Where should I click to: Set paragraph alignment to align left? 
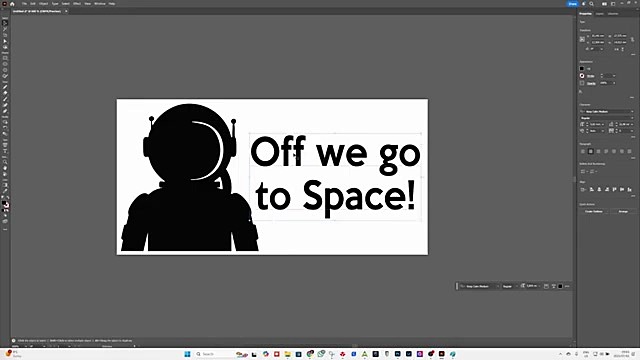point(582,151)
